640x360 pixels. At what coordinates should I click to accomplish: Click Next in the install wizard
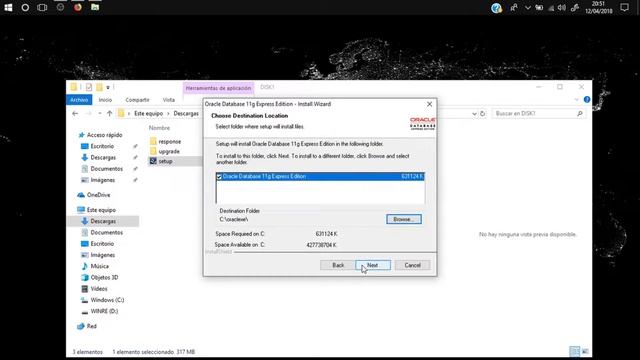(373, 265)
